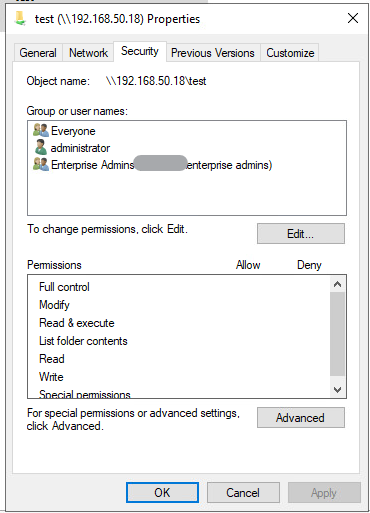This screenshot has height=513, width=370.
Task: Click the administrator user icon
Action: 41,147
